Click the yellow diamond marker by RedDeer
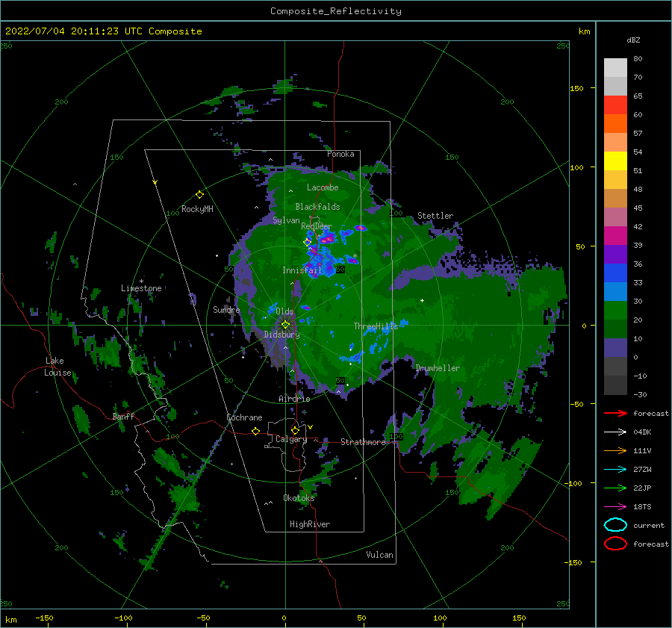Viewport: 672px width, 628px height. 308,243
